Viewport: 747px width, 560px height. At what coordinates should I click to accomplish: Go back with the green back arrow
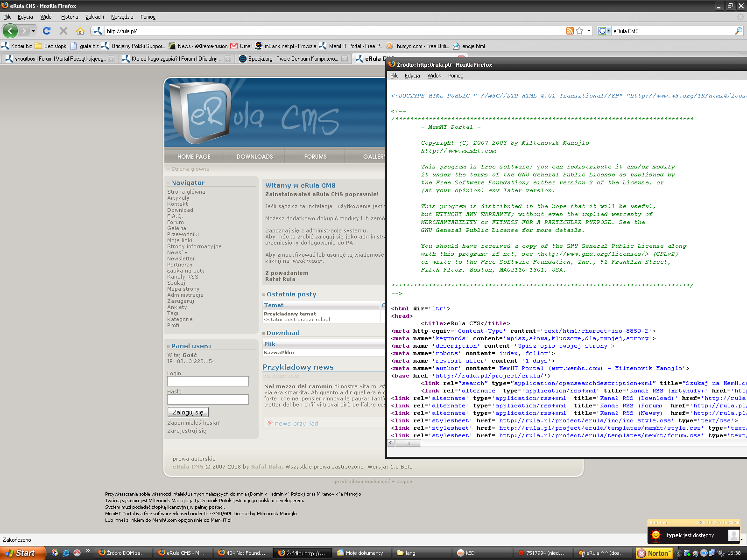coord(10,31)
